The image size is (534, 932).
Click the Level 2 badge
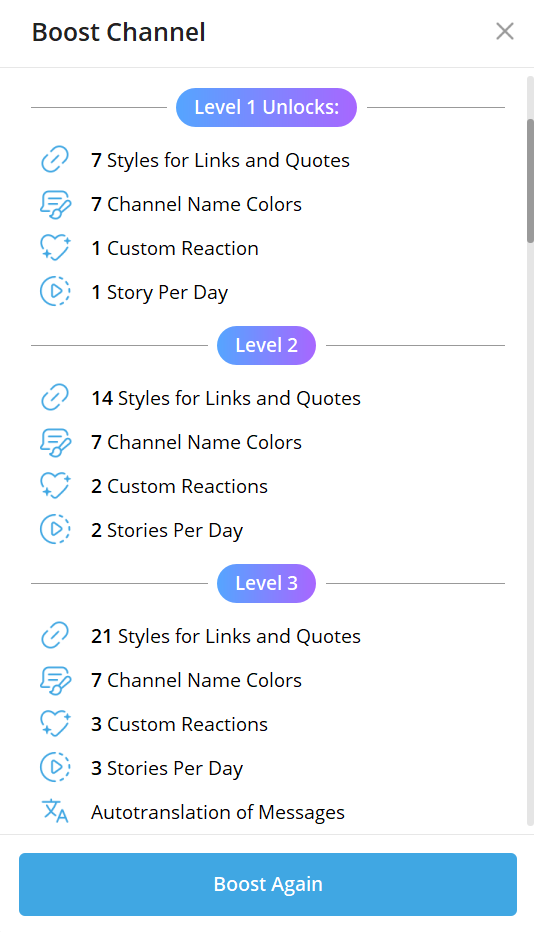pyautogui.click(x=266, y=345)
